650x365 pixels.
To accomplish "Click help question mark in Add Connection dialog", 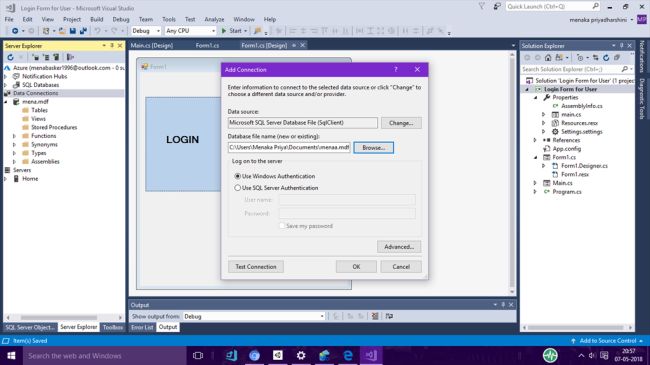I will [395, 69].
